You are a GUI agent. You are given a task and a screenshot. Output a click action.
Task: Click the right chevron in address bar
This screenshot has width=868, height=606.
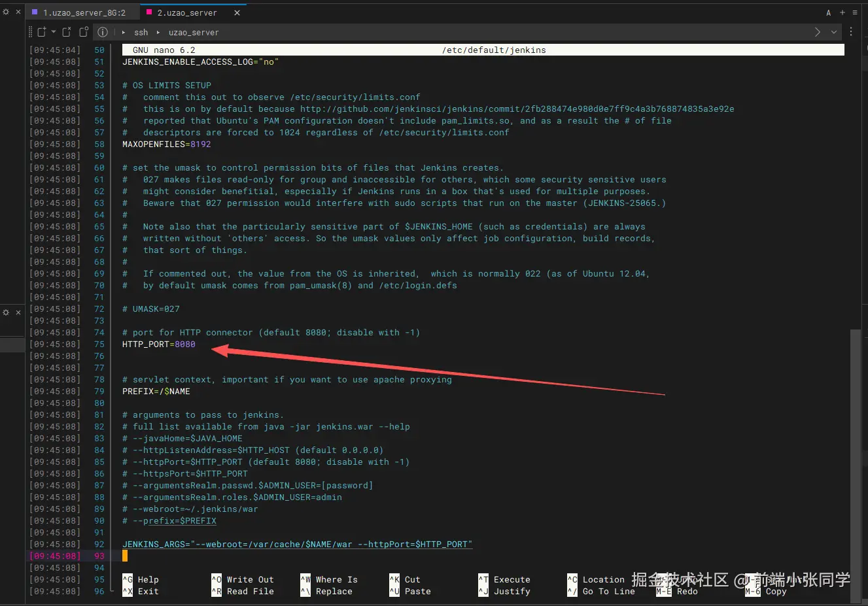click(x=817, y=32)
